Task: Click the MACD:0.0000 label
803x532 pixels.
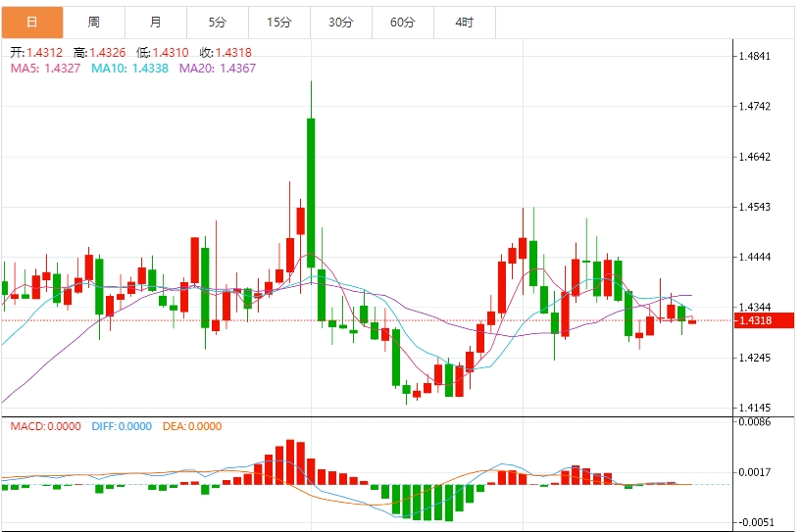Action: tap(45, 426)
